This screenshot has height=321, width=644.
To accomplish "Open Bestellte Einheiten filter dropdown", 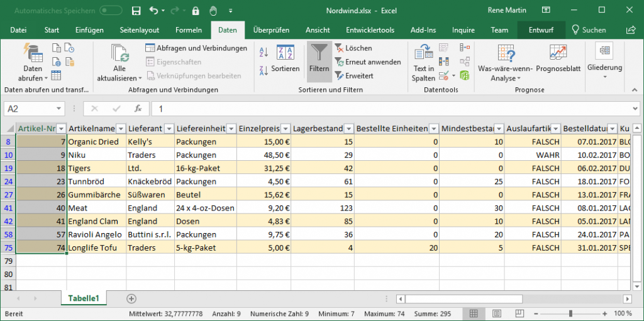I will 434,129.
